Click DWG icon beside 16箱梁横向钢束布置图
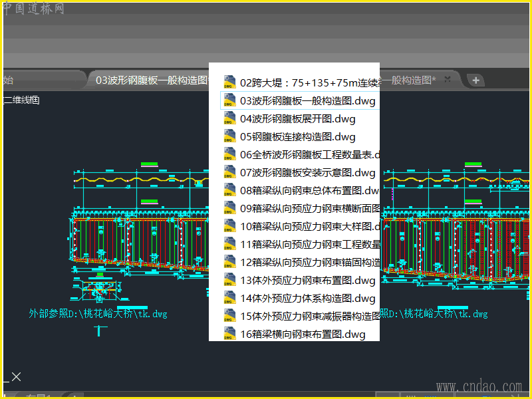Image resolution: width=532 pixels, height=399 pixels. [x=229, y=334]
